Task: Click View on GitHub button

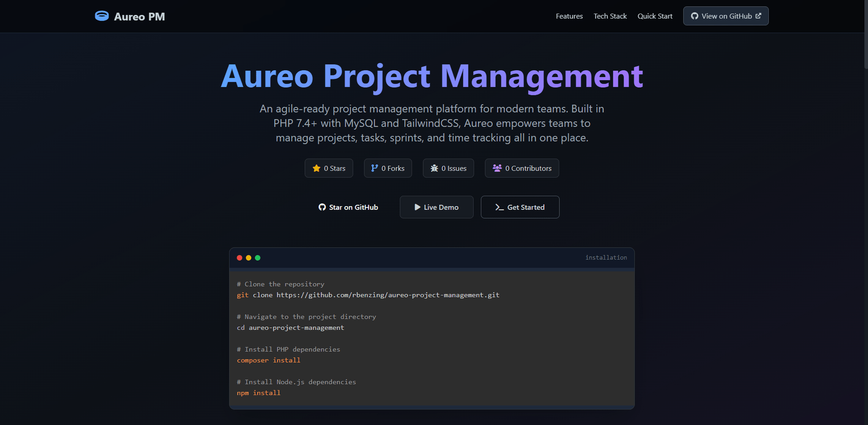Action: click(726, 16)
